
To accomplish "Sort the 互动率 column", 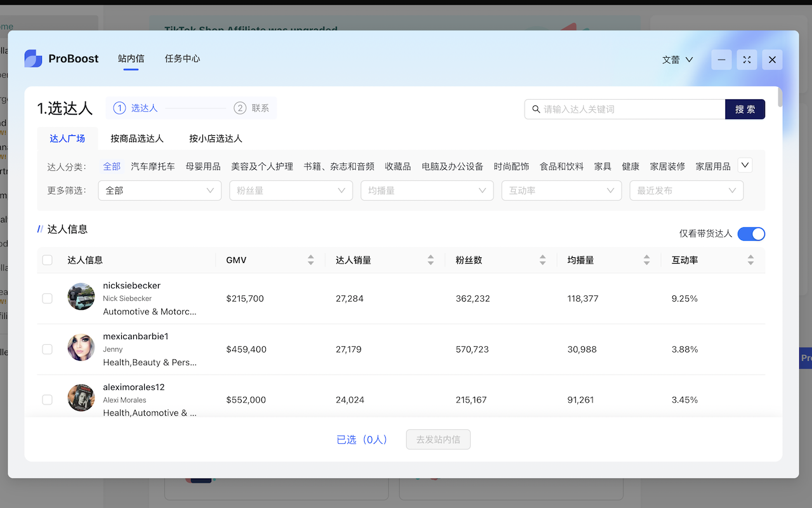I will [x=750, y=260].
